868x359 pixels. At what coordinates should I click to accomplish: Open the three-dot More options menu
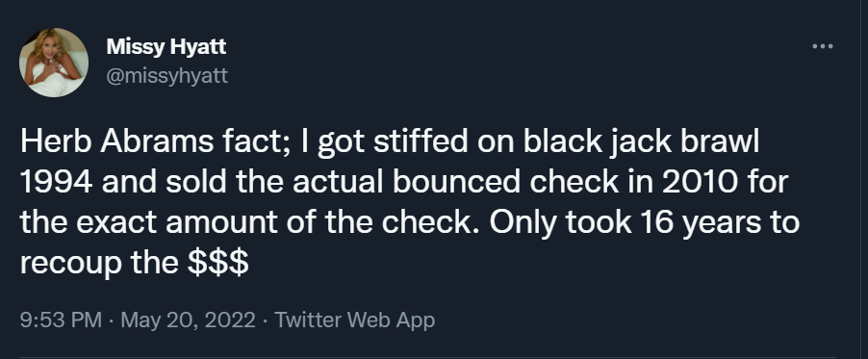822,46
